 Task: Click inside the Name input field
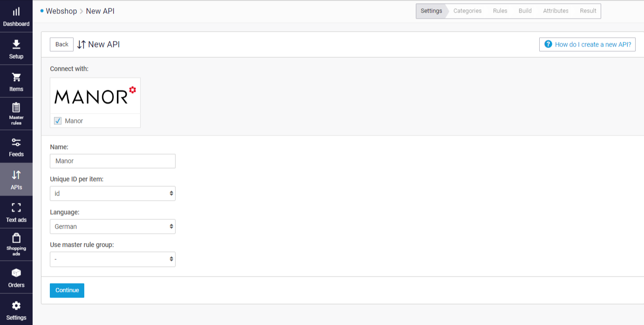coord(112,161)
